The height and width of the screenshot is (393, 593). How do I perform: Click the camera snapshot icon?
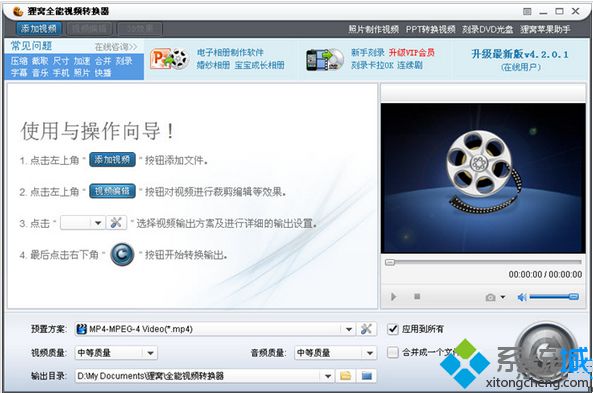[490, 298]
